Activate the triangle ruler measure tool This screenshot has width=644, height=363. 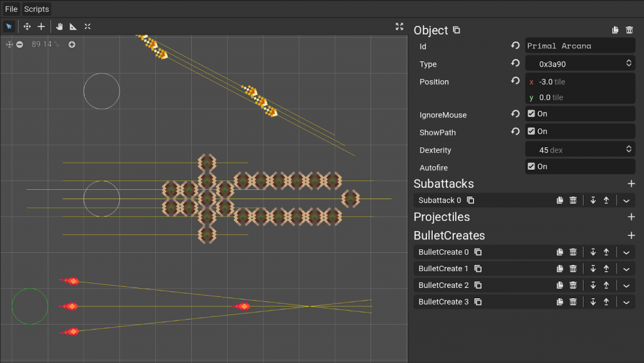point(74,26)
